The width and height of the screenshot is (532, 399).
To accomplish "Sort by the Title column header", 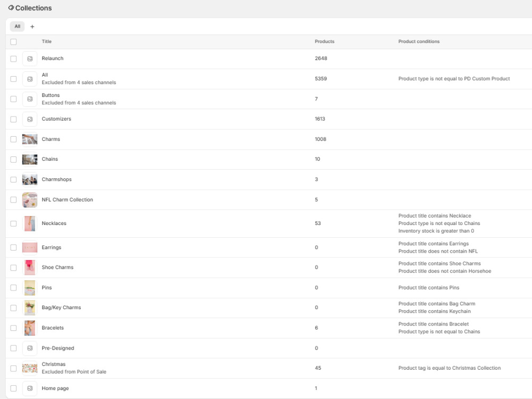I will pyautogui.click(x=46, y=41).
